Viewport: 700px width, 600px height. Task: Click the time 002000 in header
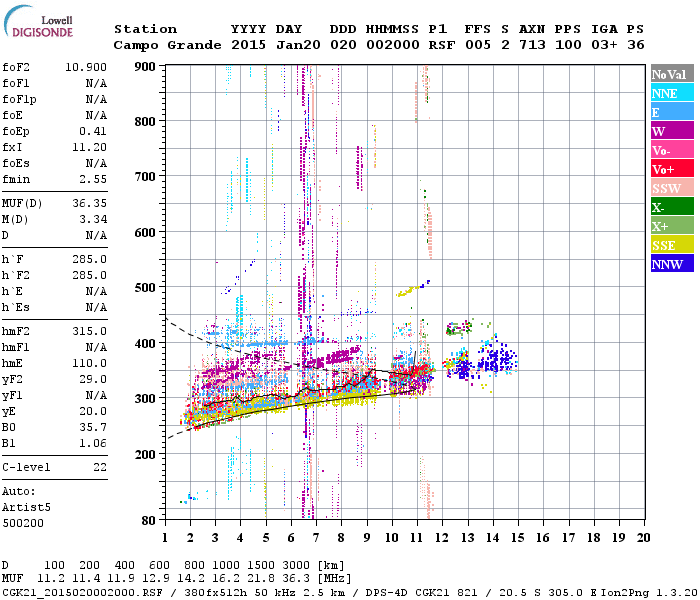(393, 45)
